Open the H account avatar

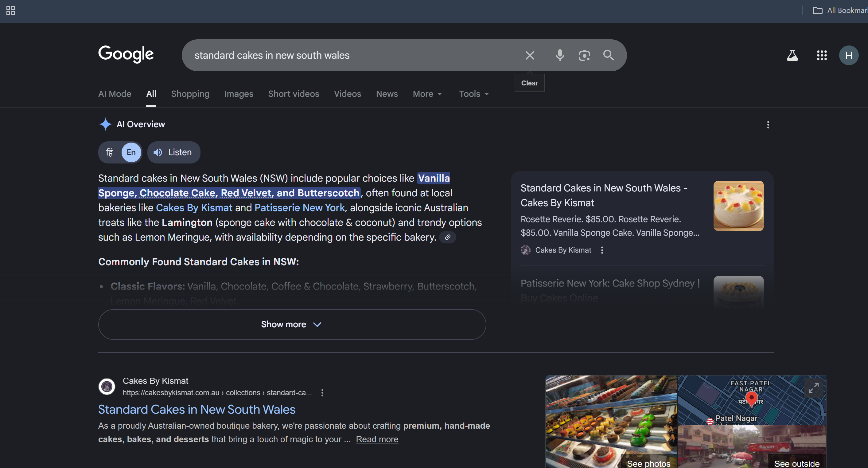(x=848, y=55)
